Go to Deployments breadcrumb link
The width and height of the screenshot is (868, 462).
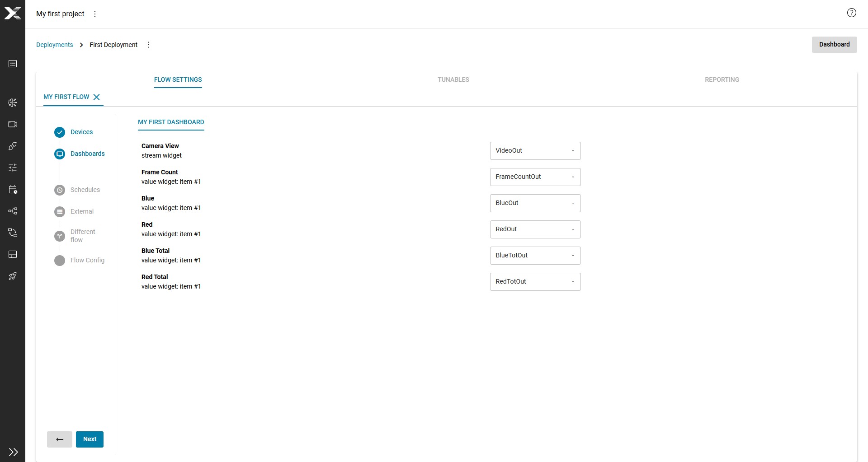[54, 45]
